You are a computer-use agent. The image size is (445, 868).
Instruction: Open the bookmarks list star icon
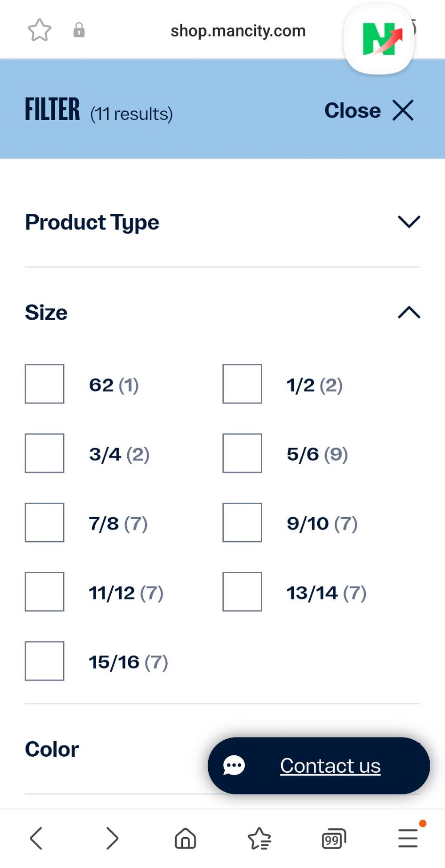259,838
